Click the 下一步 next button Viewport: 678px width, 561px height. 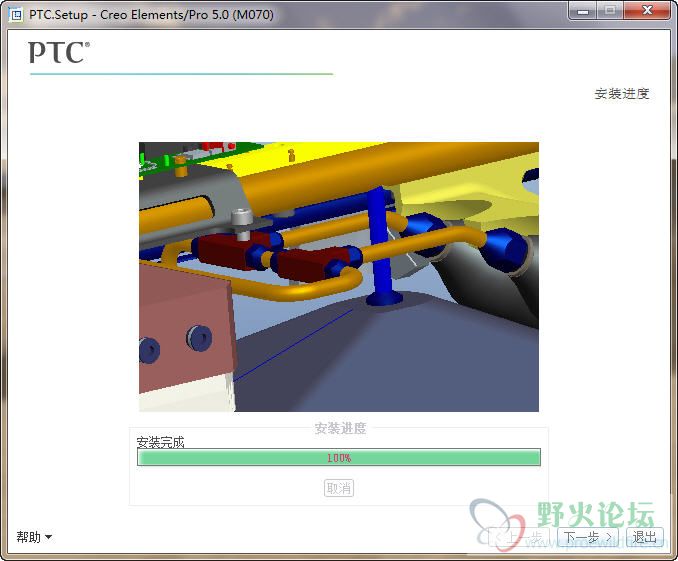tap(588, 537)
